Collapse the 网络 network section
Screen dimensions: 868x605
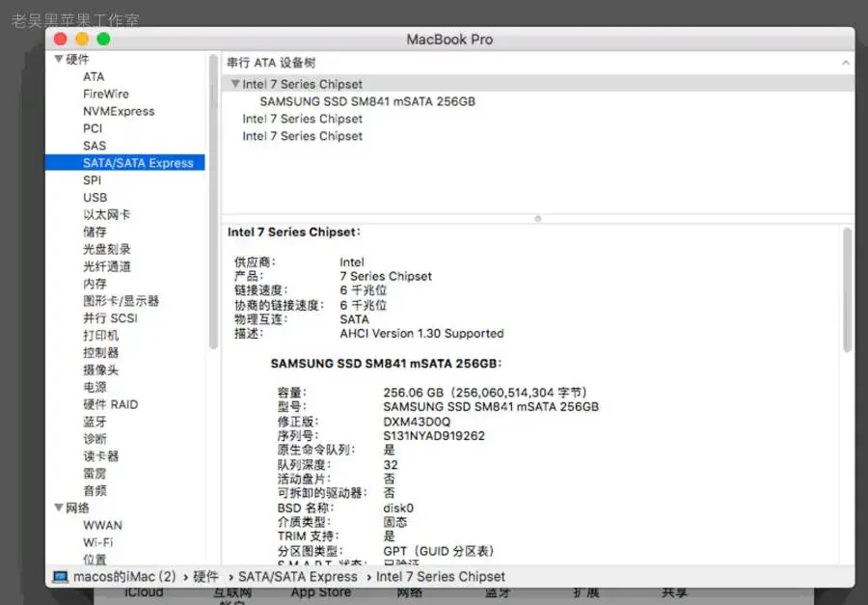tap(59, 508)
